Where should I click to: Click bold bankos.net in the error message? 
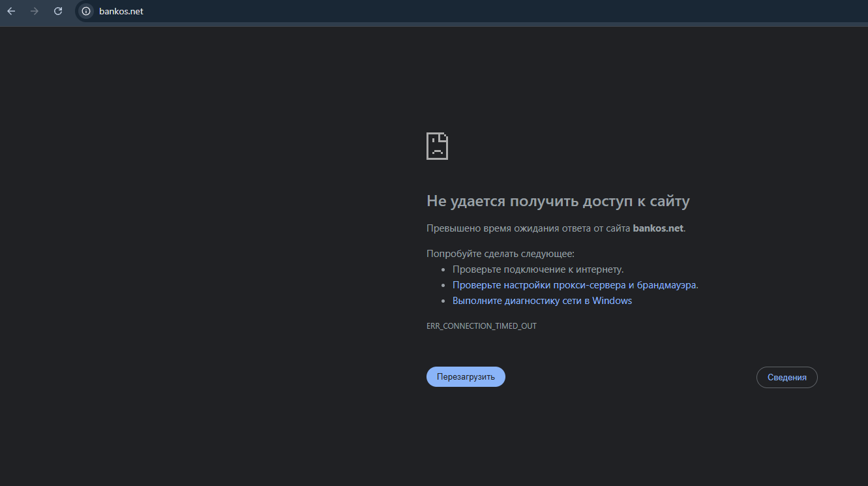point(658,228)
